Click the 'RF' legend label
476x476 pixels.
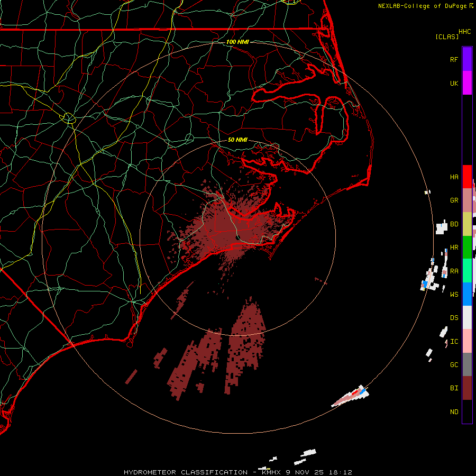(454, 59)
